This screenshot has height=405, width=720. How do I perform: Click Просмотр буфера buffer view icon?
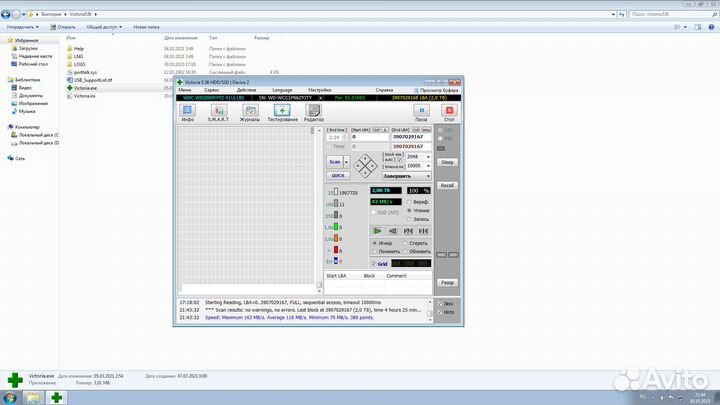click(436, 90)
